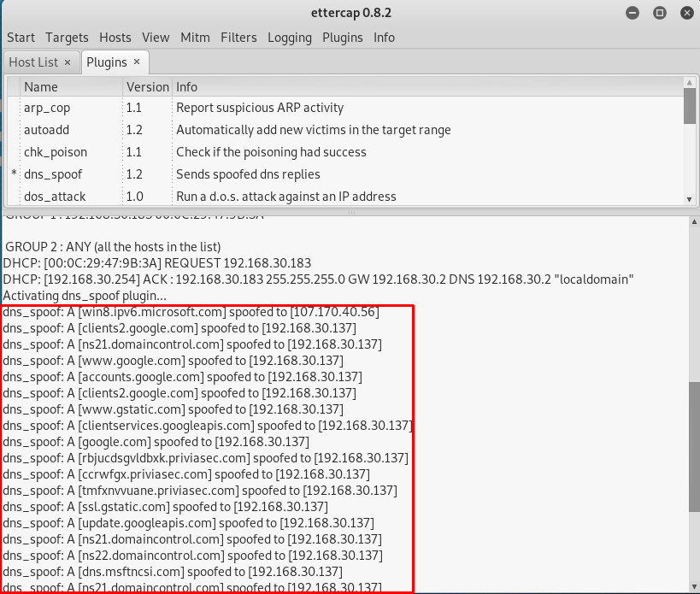This screenshot has width=700, height=594.
Task: Select the dos_attack plugin row
Action: click(345, 197)
